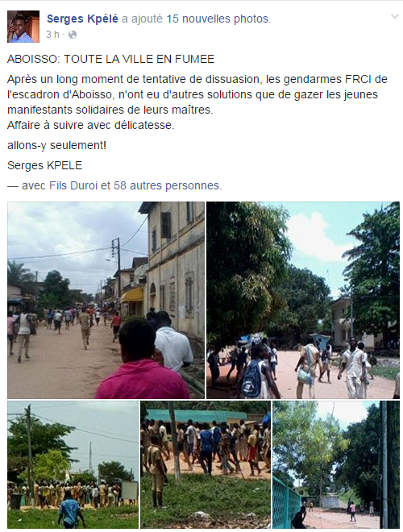Open photo of crowd running down street
This screenshot has width=403, height=532.
(x=106, y=300)
